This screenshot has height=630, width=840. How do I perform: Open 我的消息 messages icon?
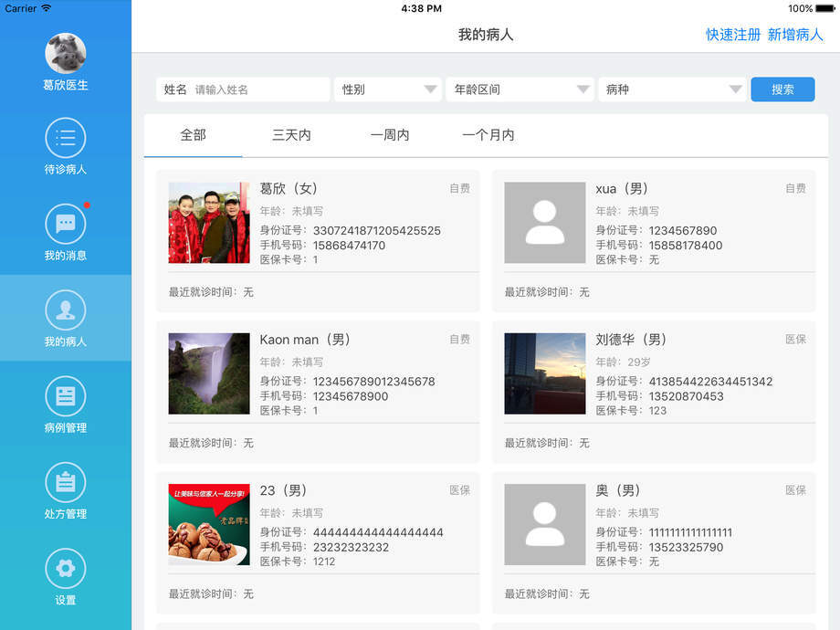pyautogui.click(x=65, y=224)
